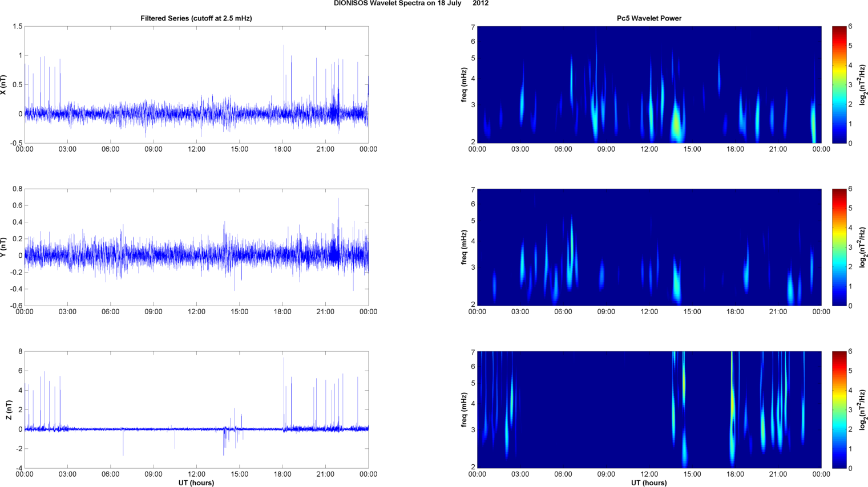
Task: Click the log2(nT²/Hz) label of the top colorbar
Action: click(x=863, y=84)
